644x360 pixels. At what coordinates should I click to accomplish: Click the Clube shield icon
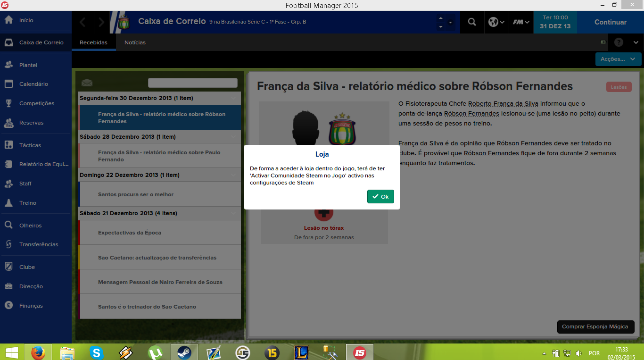point(8,267)
